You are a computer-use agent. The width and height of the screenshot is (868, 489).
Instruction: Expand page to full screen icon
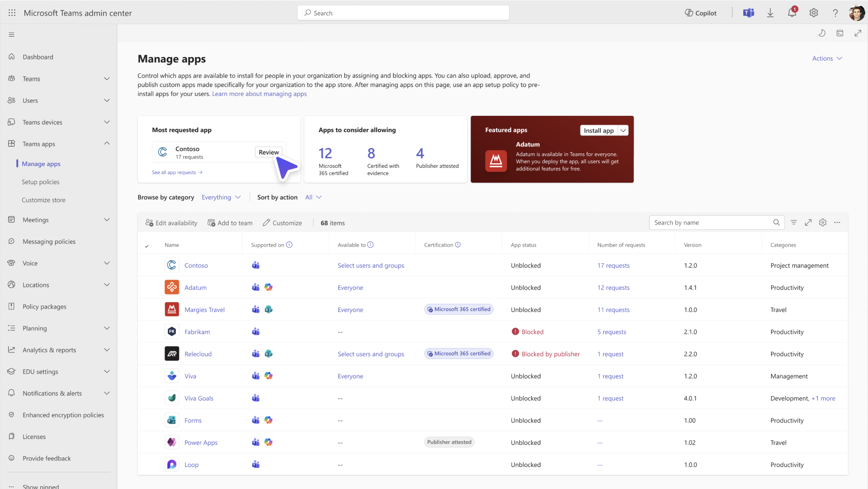coord(858,33)
